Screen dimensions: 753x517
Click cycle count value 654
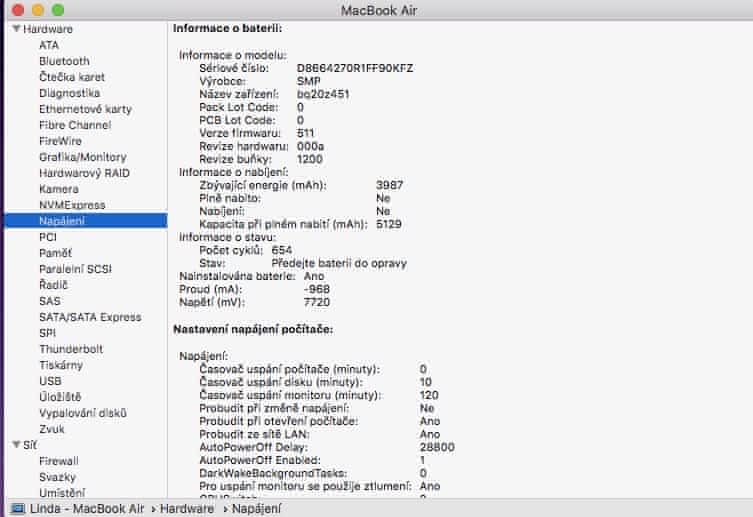(282, 250)
